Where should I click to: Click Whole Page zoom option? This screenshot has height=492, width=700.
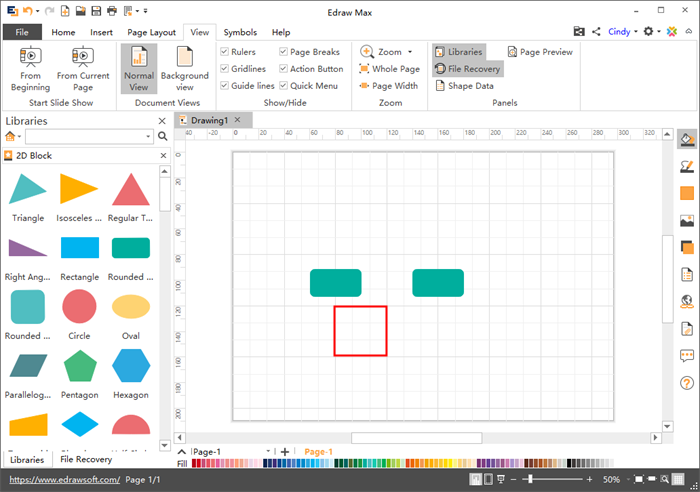pyautogui.click(x=389, y=69)
